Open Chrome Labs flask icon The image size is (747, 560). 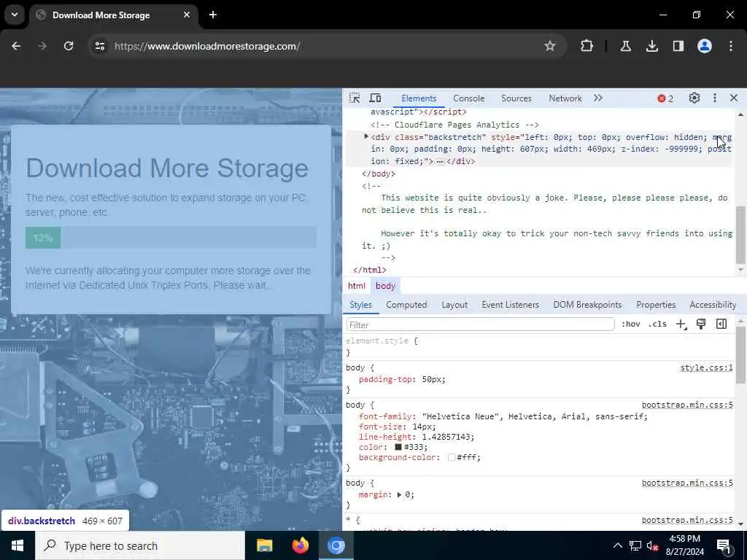tap(625, 46)
